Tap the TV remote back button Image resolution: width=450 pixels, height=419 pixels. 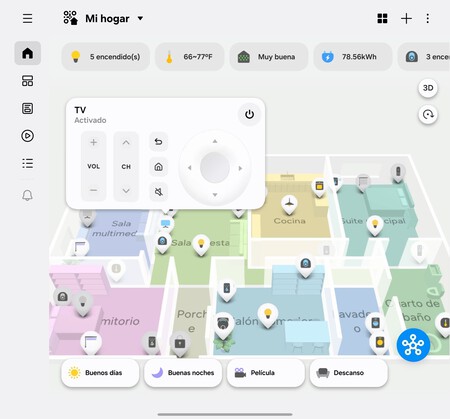(x=159, y=142)
